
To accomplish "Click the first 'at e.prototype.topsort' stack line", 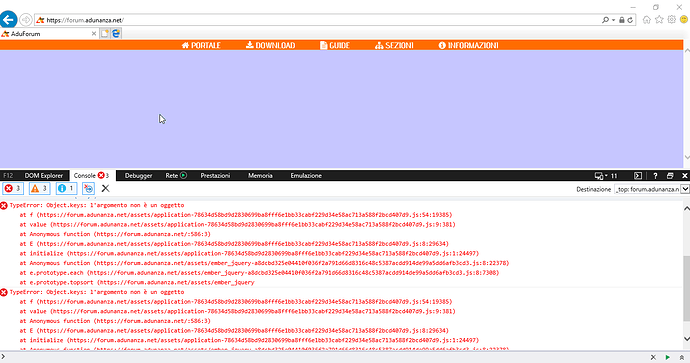I will [x=137, y=282].
